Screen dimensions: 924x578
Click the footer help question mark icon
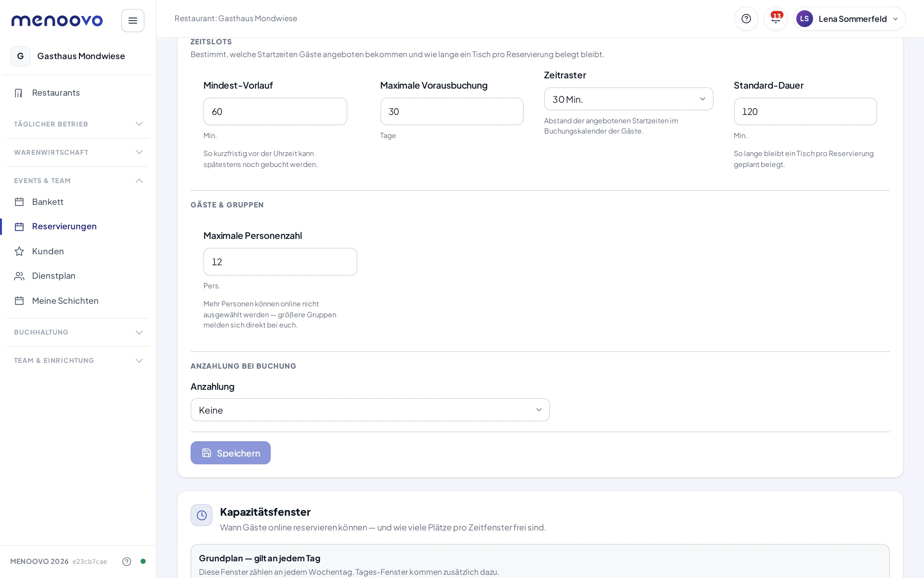pos(127,561)
